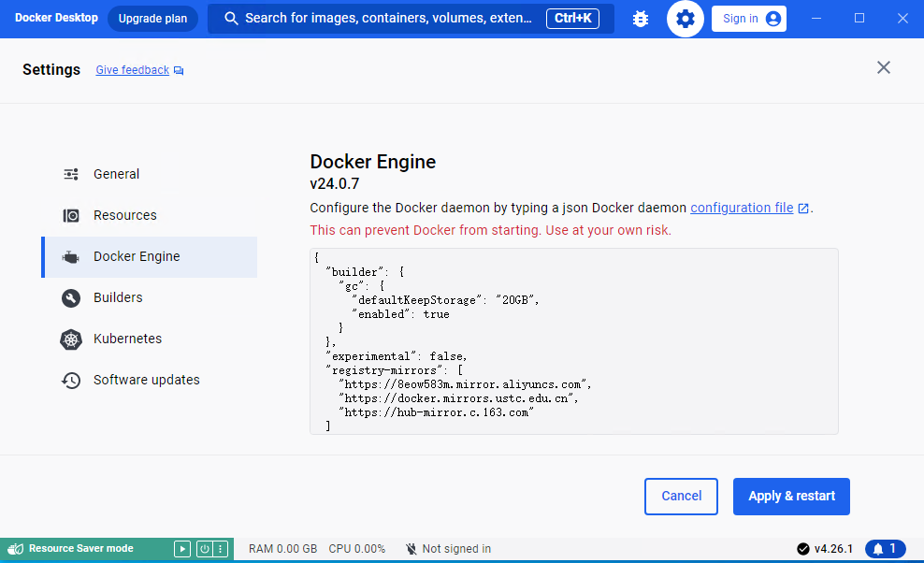The width and height of the screenshot is (924, 563).
Task: Click the Cancel button
Action: pos(681,497)
